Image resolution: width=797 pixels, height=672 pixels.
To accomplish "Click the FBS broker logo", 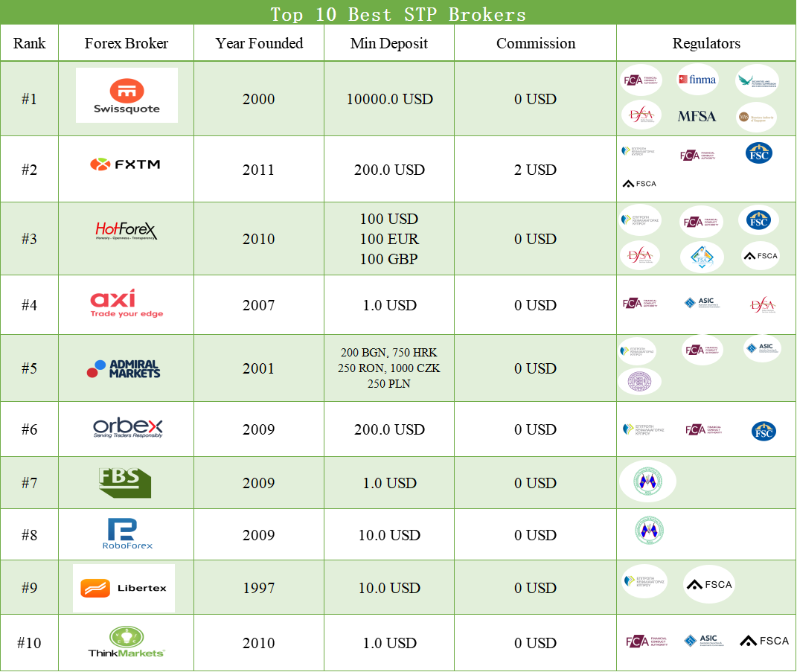I will (x=125, y=482).
